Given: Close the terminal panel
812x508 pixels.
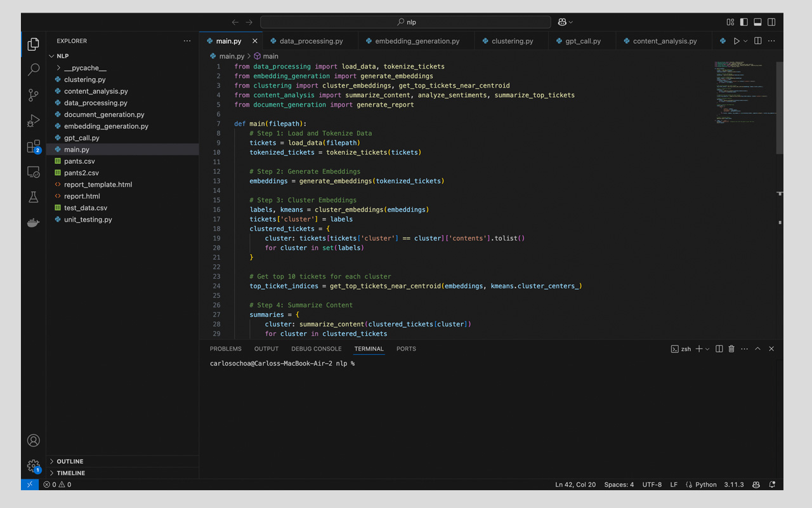Looking at the screenshot, I should point(771,349).
